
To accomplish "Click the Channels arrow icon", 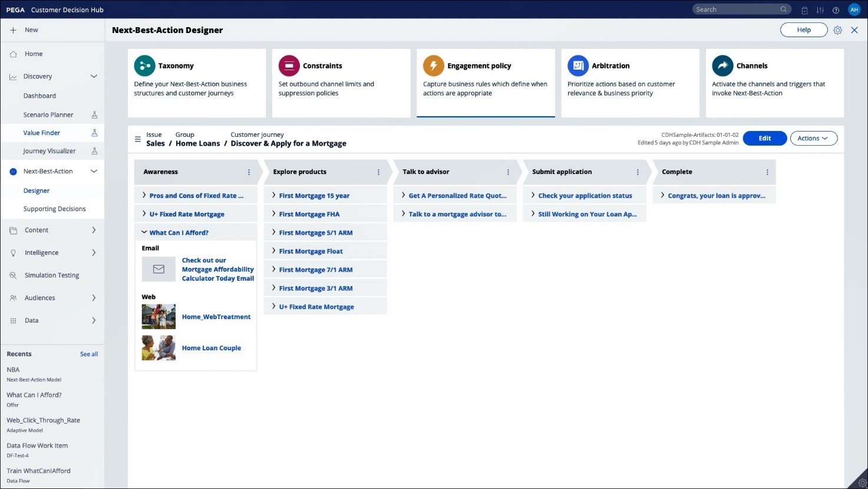I will (x=722, y=66).
